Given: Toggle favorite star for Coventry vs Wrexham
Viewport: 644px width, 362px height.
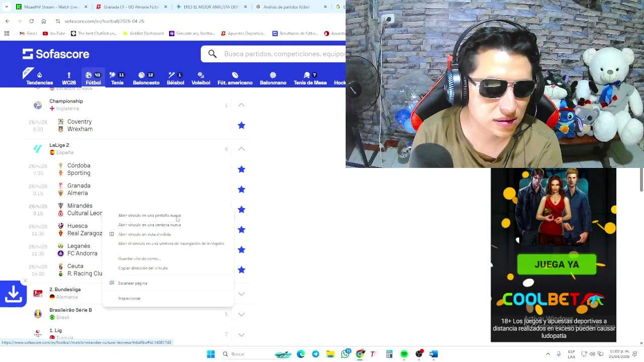Looking at the screenshot, I should tap(242, 125).
